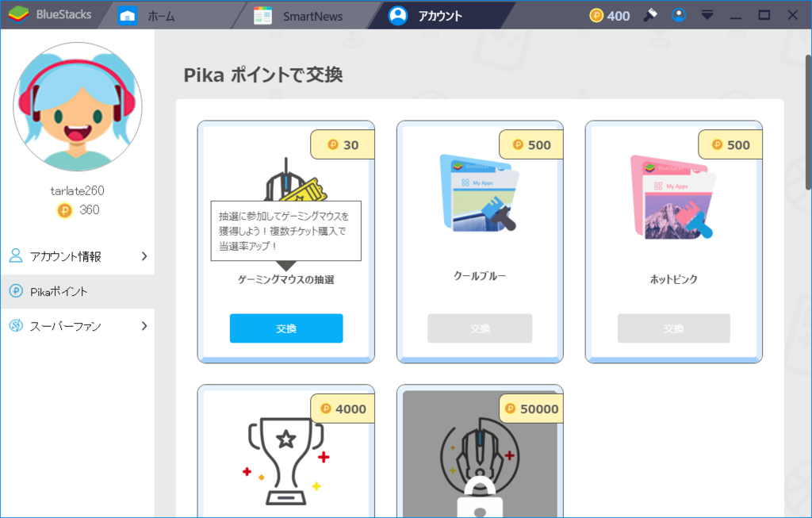Open アカウント情報 in the sidebar

click(x=78, y=256)
